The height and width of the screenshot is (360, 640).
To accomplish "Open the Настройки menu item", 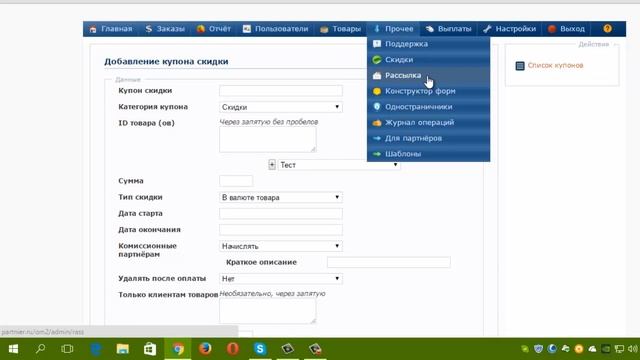I will 509,29.
